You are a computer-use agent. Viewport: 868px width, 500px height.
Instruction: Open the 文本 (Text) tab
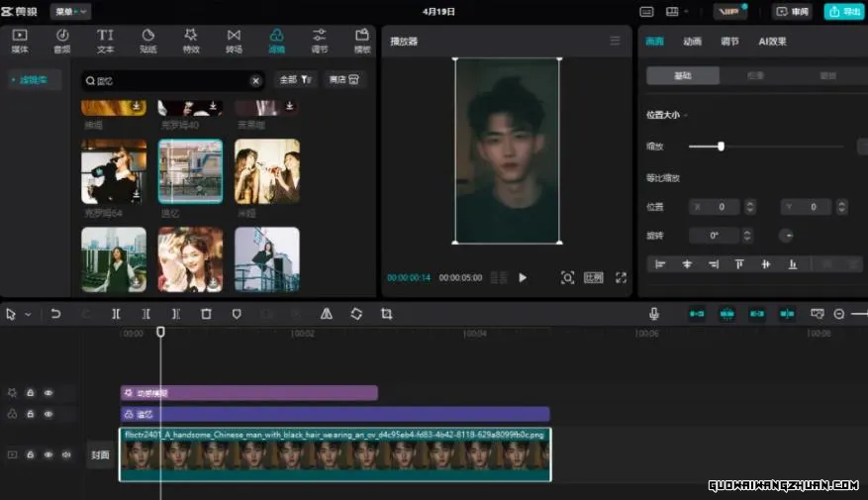105,41
